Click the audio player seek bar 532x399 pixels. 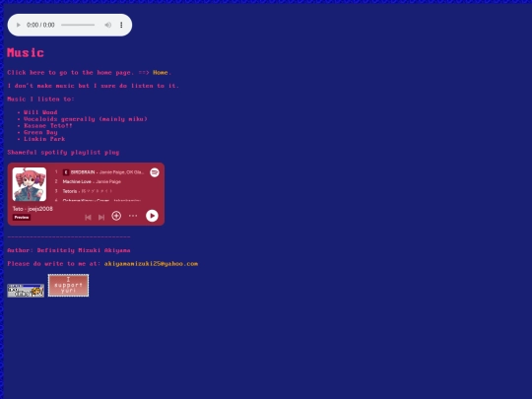click(x=78, y=25)
